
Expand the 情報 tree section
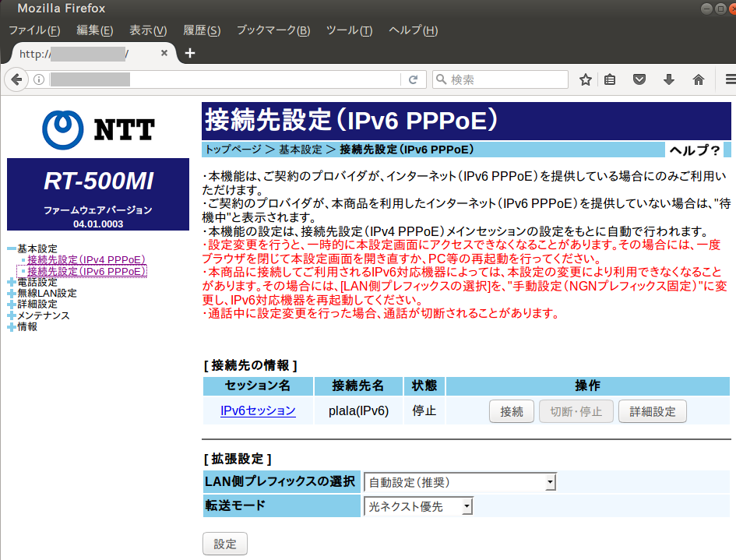12,326
